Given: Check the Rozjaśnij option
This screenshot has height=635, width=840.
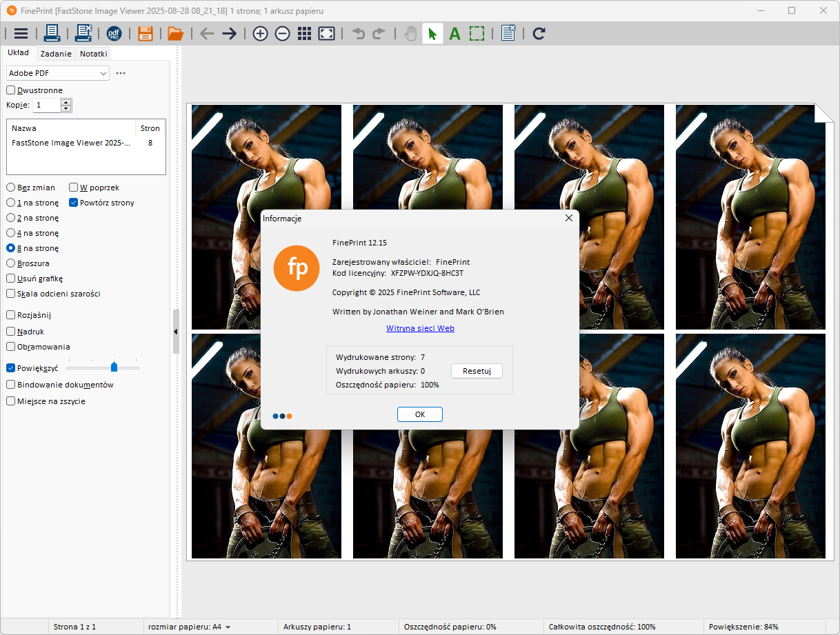Looking at the screenshot, I should [x=29, y=315].
